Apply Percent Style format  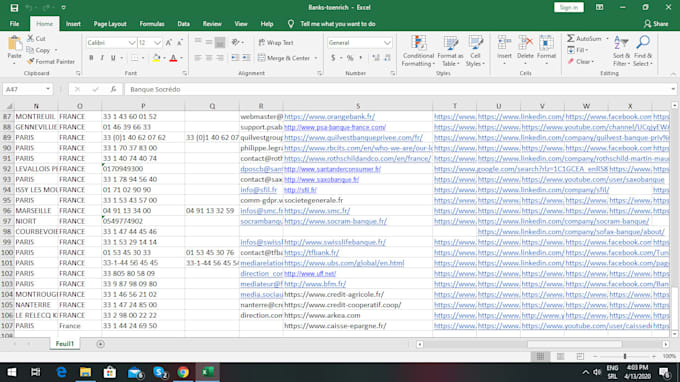pyautogui.click(x=350, y=58)
